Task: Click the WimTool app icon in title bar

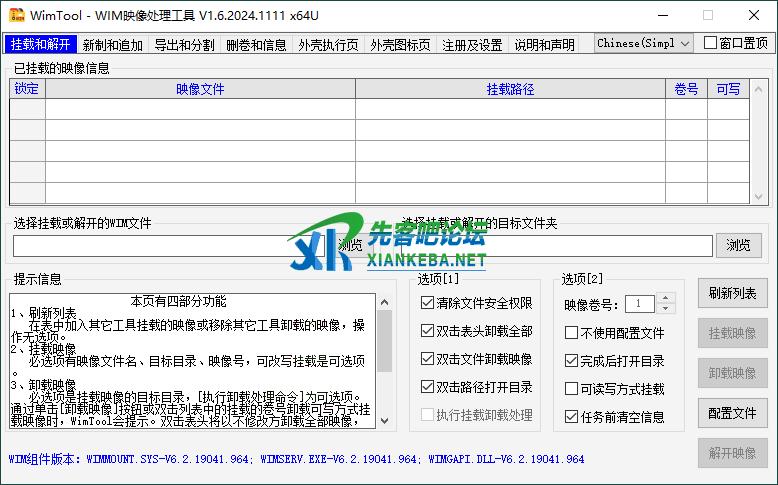Action: (16, 15)
